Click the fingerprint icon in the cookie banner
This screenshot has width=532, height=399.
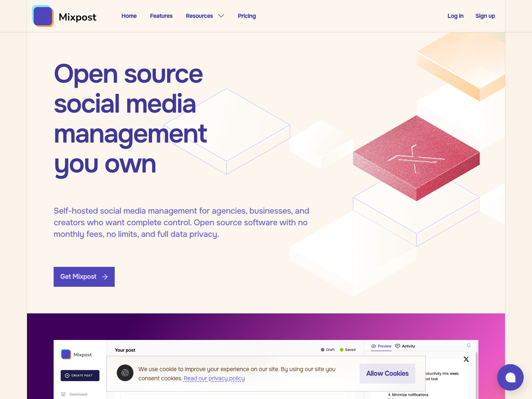tap(125, 373)
